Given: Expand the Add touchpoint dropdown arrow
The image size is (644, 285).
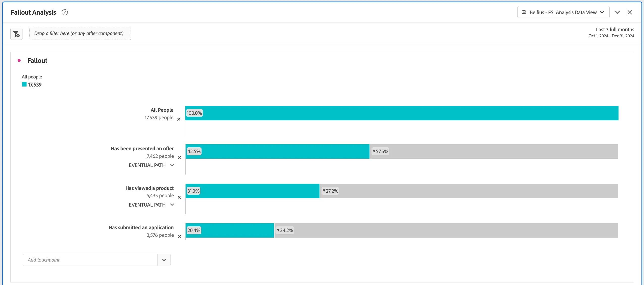Looking at the screenshot, I should pos(164,260).
